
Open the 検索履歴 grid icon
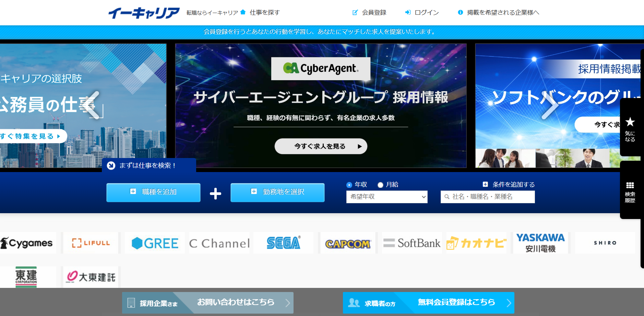pos(630,186)
